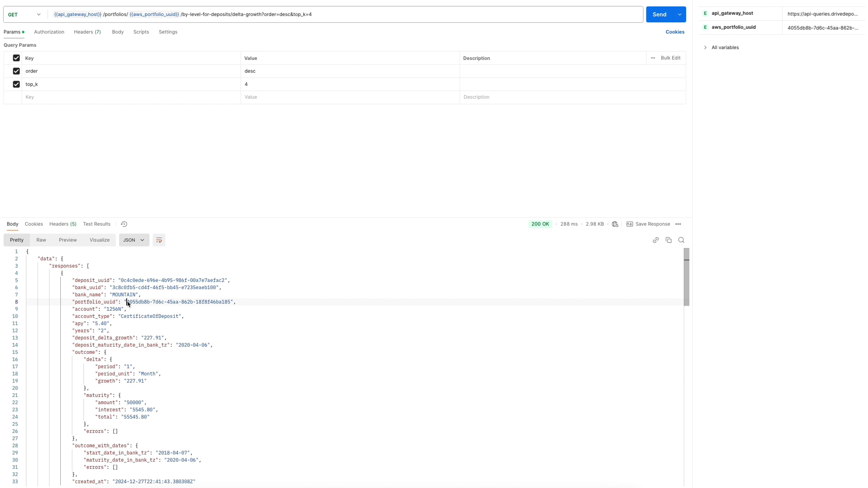Click the ellipsis icon left of Bulk Edit
This screenshot has height=488, width=868.
[653, 58]
